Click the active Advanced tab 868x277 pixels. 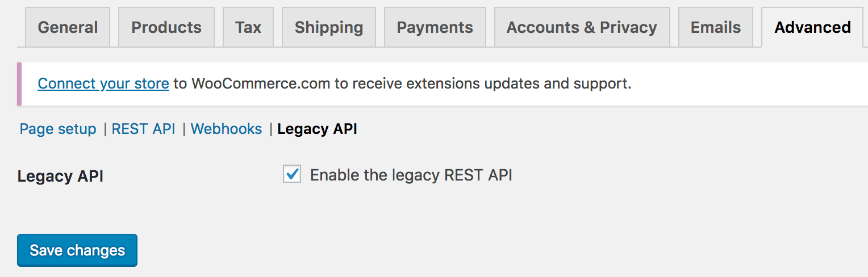(812, 27)
